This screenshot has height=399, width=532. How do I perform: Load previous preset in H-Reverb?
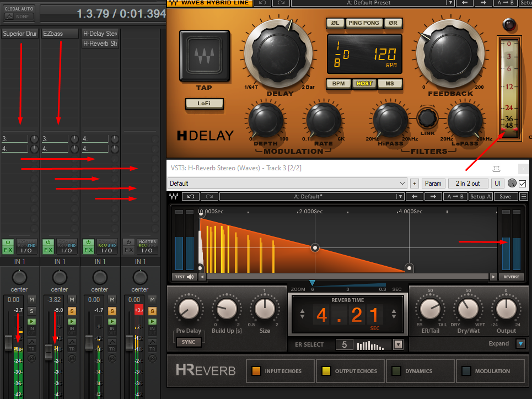click(x=415, y=196)
